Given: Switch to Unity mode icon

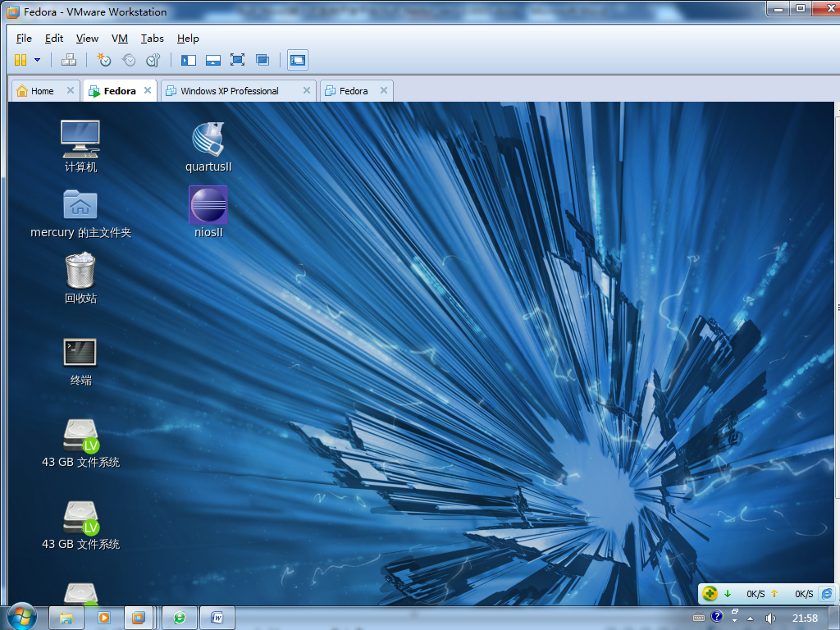Looking at the screenshot, I should (262, 60).
